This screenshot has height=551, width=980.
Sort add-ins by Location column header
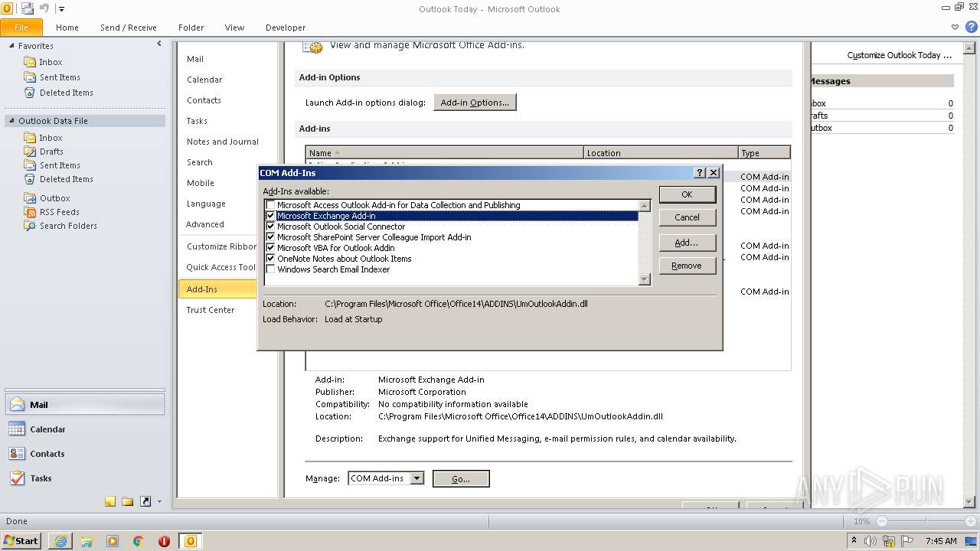pyautogui.click(x=661, y=153)
